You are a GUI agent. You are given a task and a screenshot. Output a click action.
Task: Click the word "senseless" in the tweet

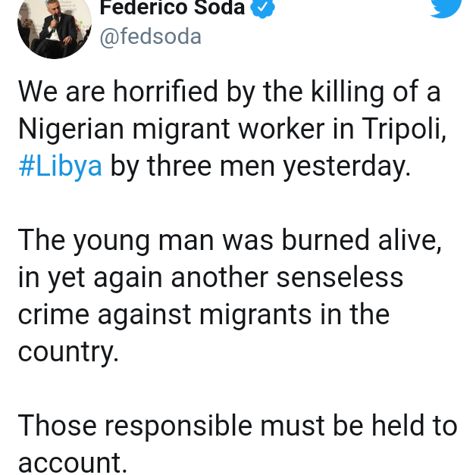click(339, 277)
